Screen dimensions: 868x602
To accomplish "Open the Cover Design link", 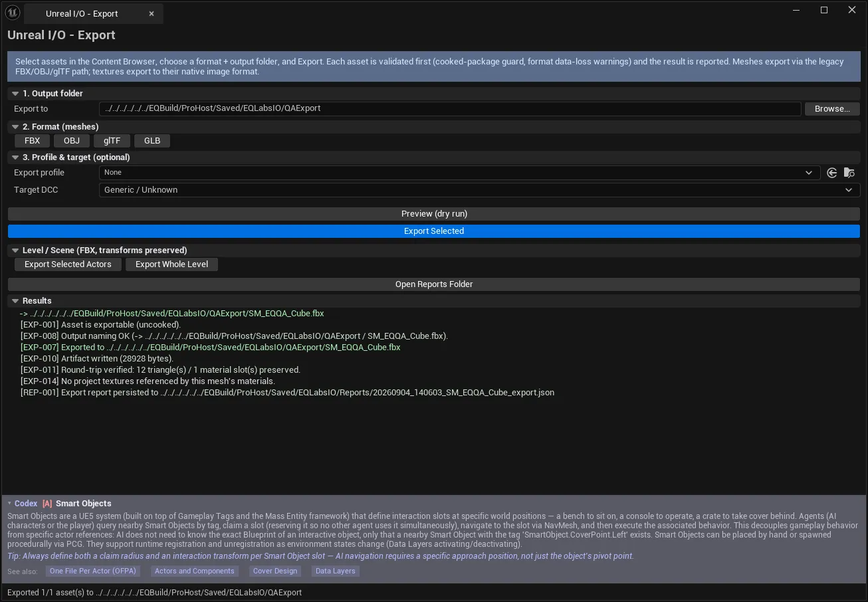I will point(276,571).
